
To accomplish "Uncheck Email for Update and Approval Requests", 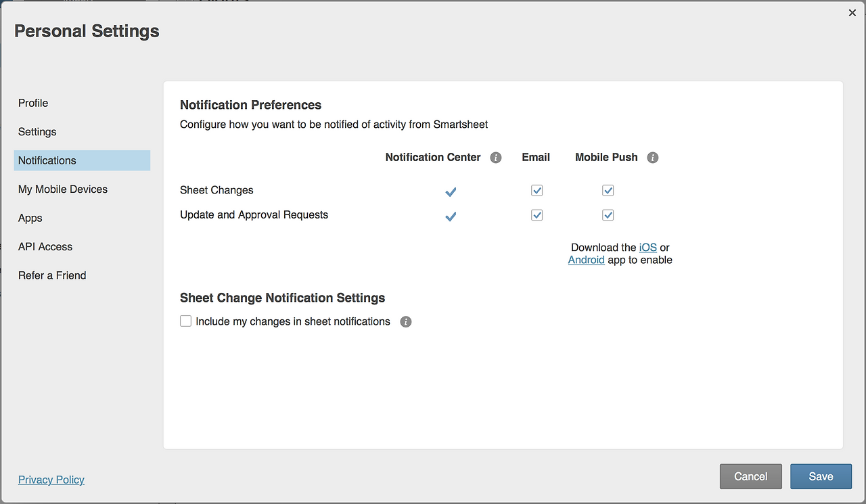I will click(537, 215).
